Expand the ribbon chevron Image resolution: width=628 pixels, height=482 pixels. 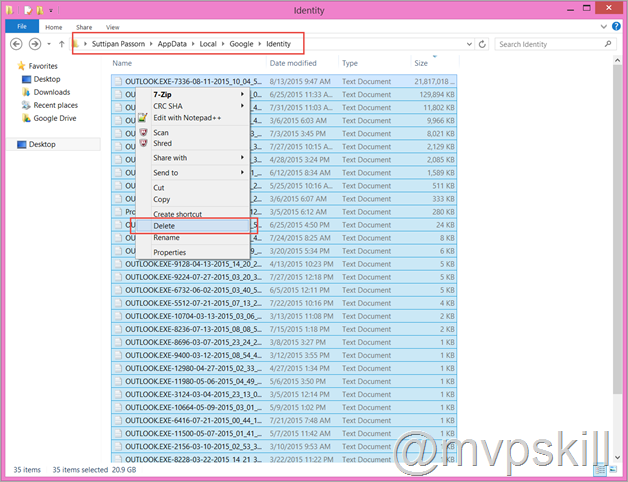(604, 27)
